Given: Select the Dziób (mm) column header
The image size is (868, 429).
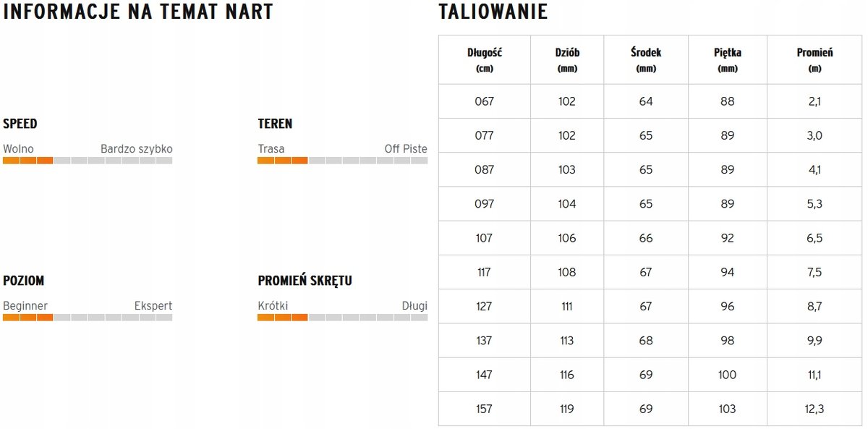Looking at the screenshot, I should (x=567, y=60).
